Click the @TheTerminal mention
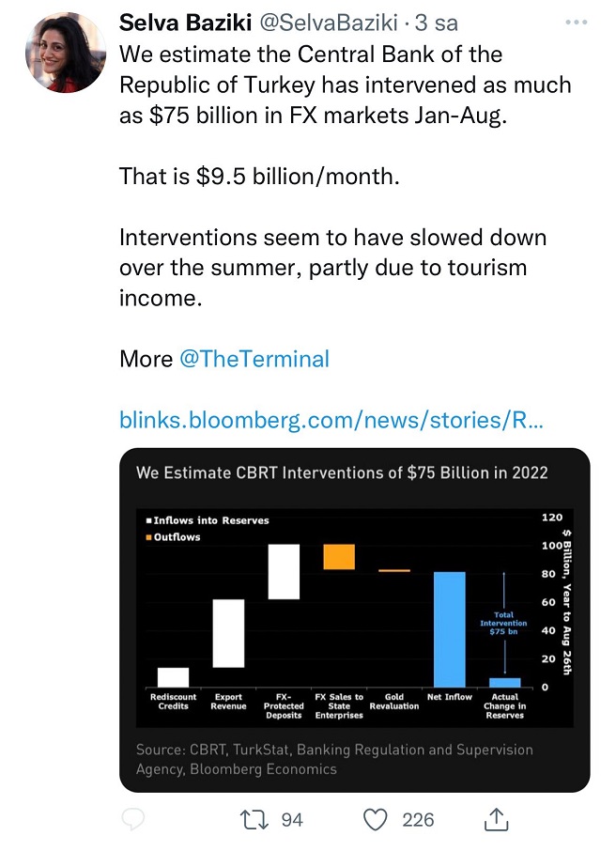The width and height of the screenshot is (616, 851). (254, 359)
